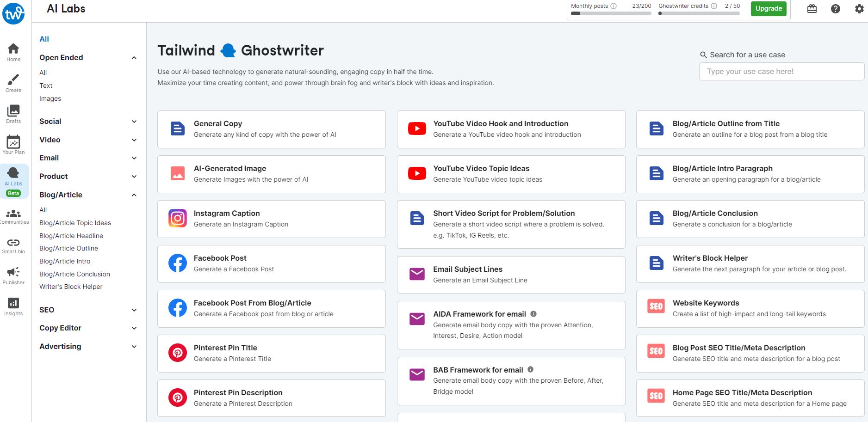Screen dimensions: 868x422
Task: Open settings gear icon
Action: pyautogui.click(x=859, y=9)
